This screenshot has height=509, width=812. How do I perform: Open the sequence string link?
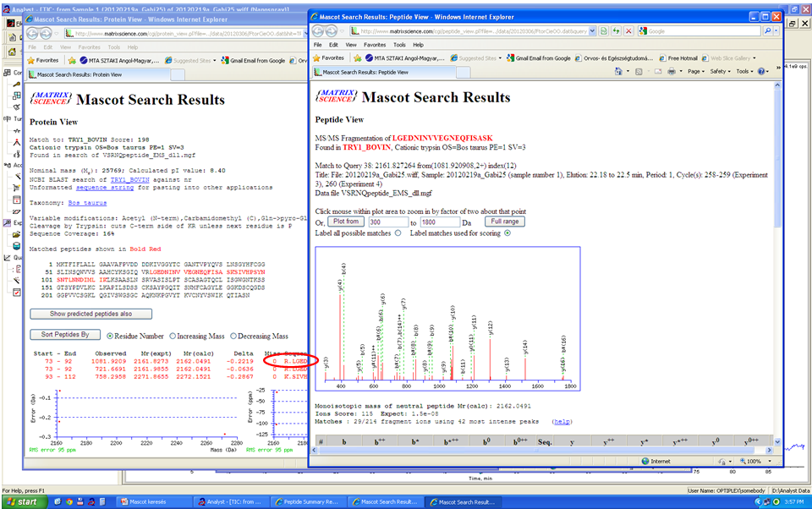(x=105, y=188)
